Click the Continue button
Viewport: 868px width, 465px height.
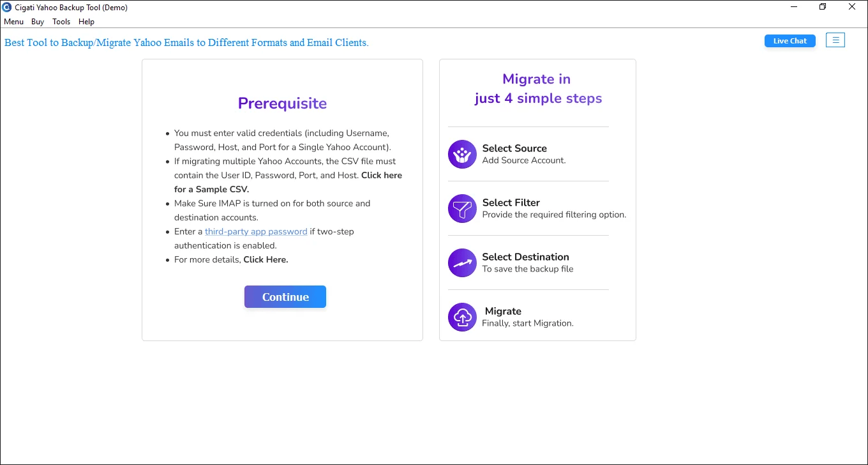coord(285,296)
